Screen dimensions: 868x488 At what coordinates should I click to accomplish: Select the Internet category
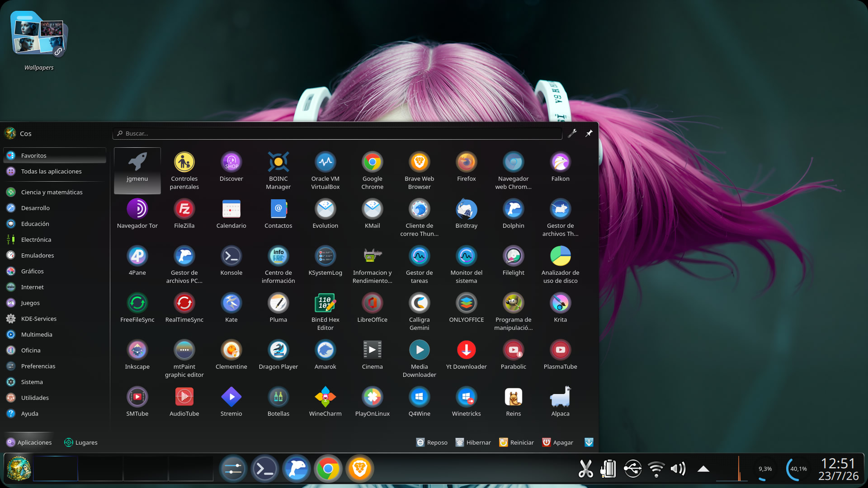coord(55,287)
